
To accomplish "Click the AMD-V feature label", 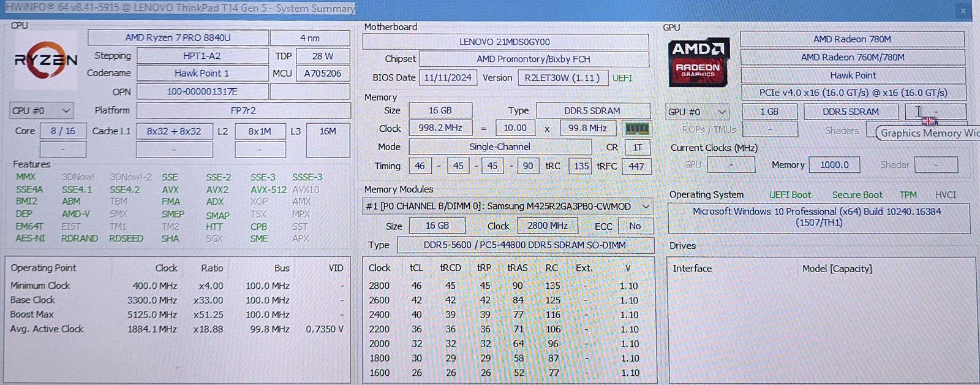I will 75,214.
